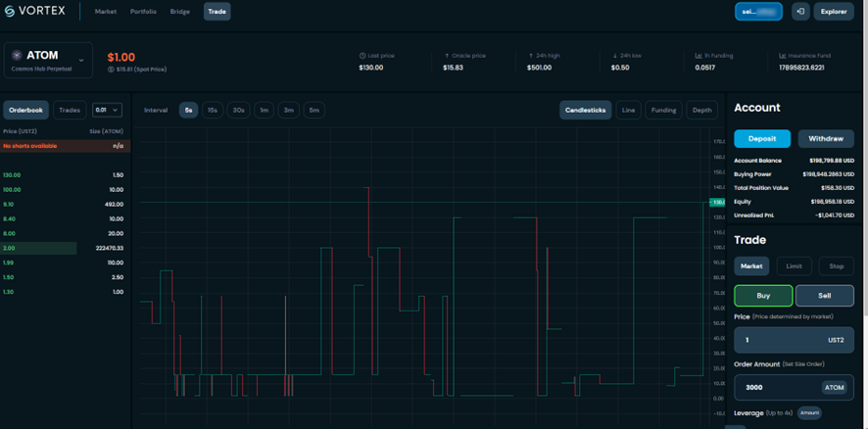Screen dimensions: 868x429
Task: Click the 100.00 orderbook bid row
Action: (66, 190)
